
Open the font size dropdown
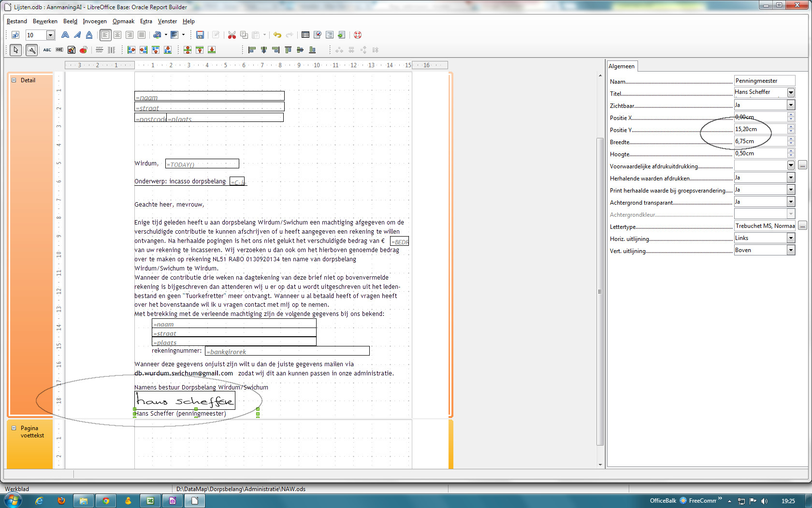coord(50,35)
